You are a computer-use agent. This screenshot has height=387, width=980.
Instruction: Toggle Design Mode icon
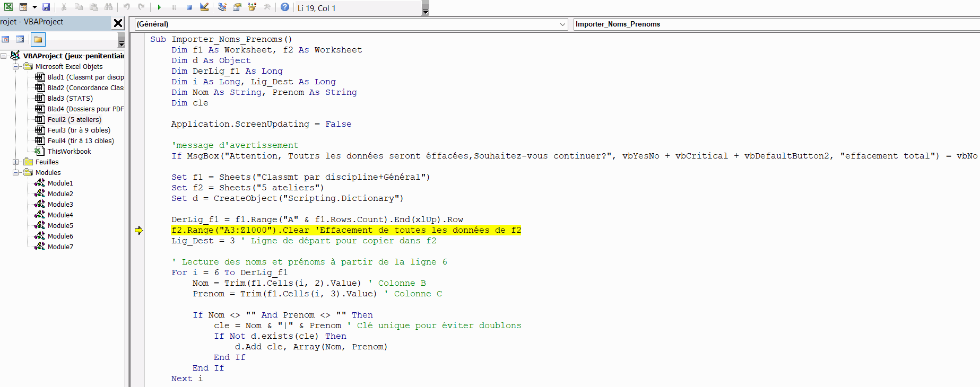[204, 7]
